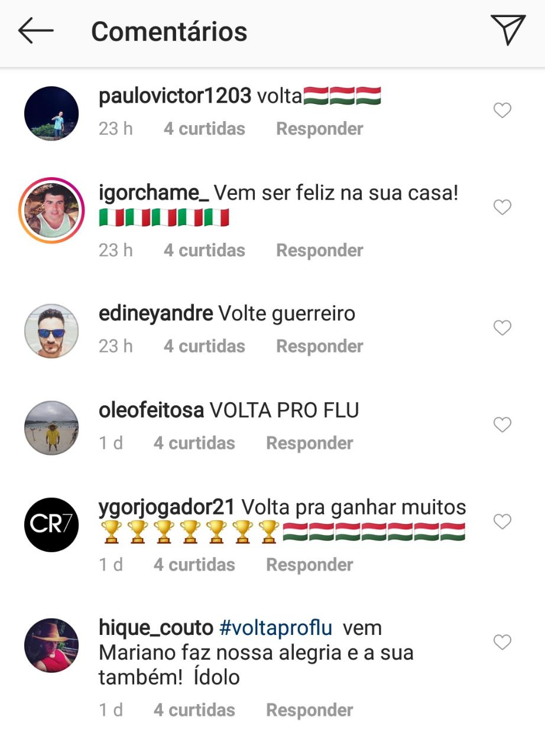545x756 pixels.
Task: View igorchame_'s story via the ringed avatar
Action: tap(51, 210)
